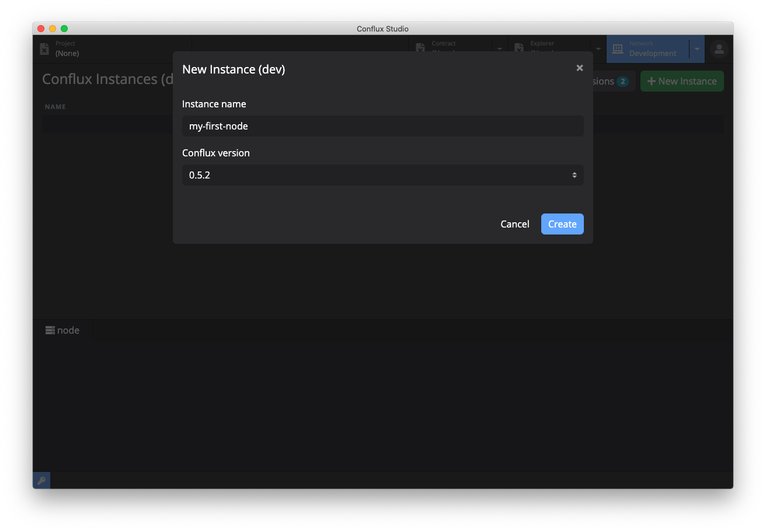Expand the Network dropdown arrow
This screenshot has height=532, width=766.
(697, 49)
